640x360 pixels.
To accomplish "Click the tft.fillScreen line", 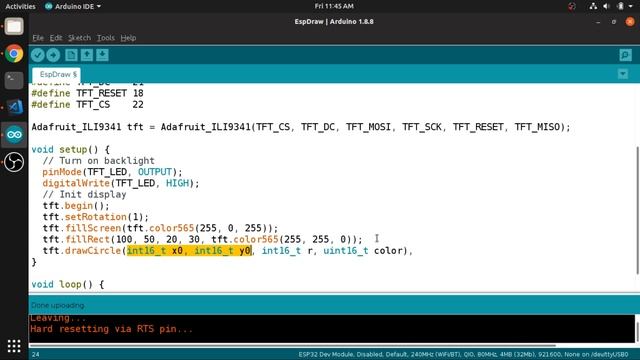I will coord(160,228).
